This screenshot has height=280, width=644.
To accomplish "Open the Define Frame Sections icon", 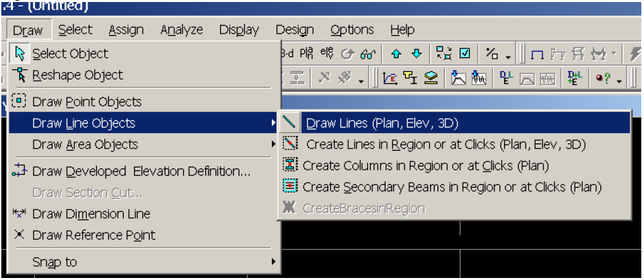I will point(410,77).
